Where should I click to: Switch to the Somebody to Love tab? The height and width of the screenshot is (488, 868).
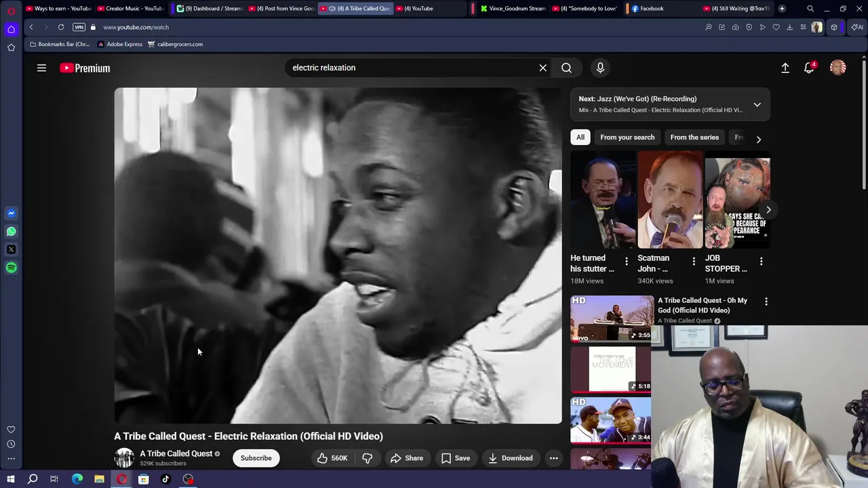pos(585,9)
